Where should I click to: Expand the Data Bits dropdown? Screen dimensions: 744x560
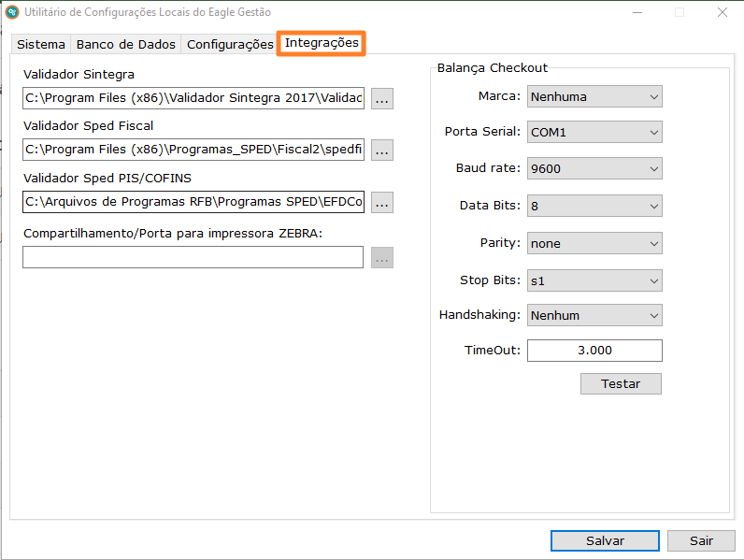(x=594, y=206)
